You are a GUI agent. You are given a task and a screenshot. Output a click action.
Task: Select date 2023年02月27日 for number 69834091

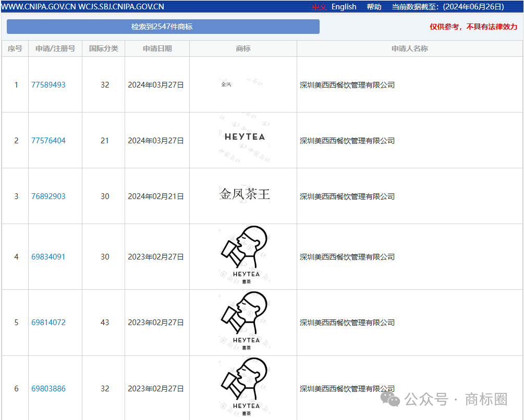156,257
